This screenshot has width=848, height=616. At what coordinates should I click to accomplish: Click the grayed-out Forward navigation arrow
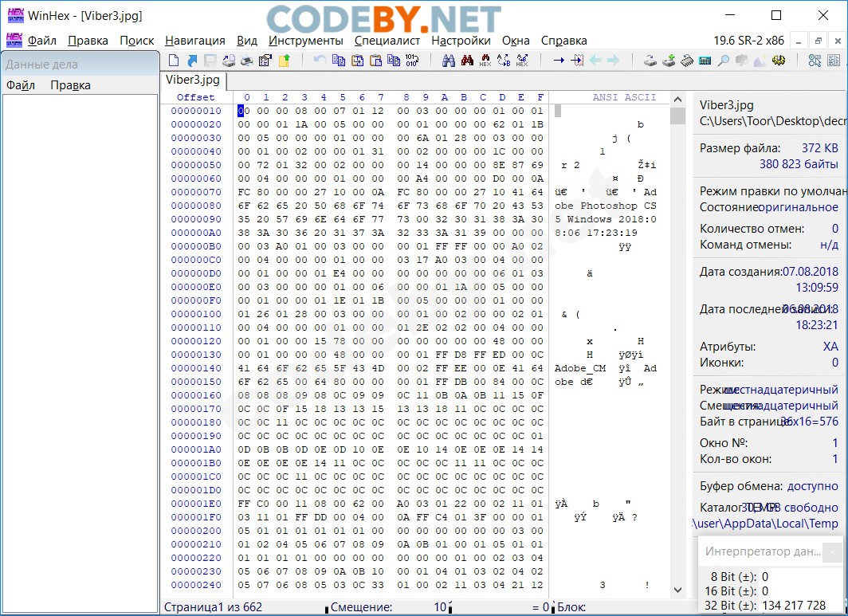[x=614, y=60]
